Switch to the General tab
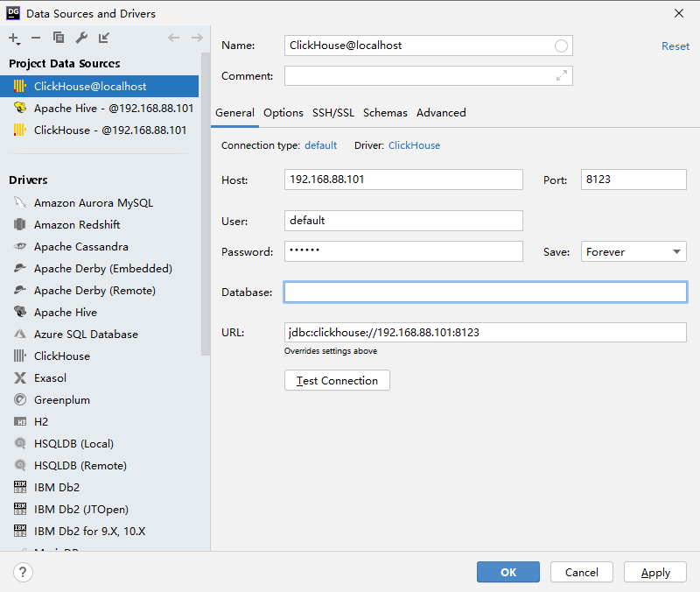 click(x=234, y=113)
